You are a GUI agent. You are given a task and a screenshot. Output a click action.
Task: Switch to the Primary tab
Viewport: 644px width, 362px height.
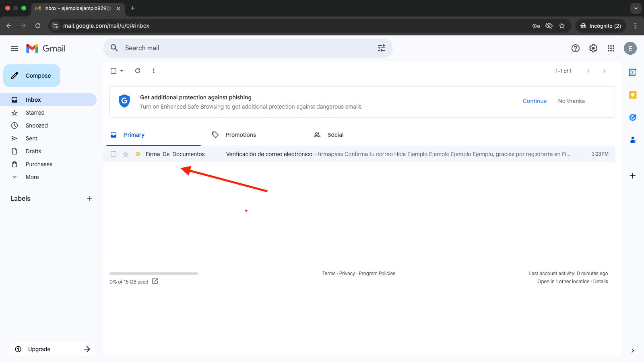tap(154, 135)
